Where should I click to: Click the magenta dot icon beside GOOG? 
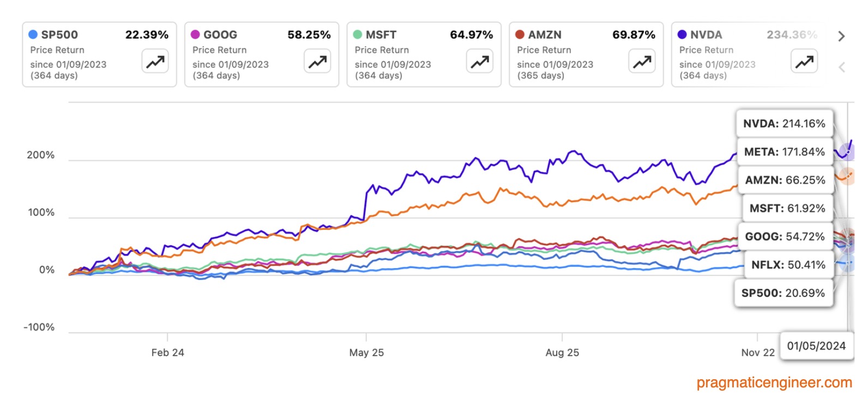tap(195, 34)
